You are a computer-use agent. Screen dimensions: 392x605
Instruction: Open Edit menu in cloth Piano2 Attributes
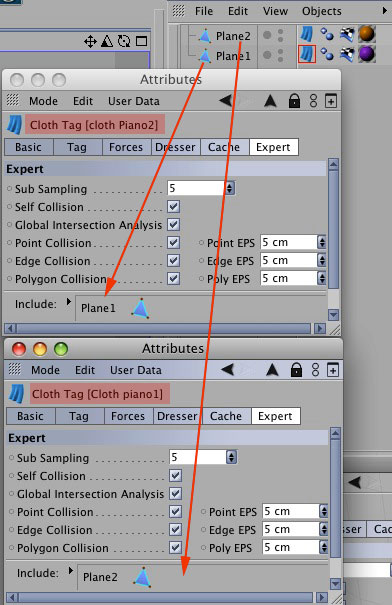pyautogui.click(x=83, y=101)
